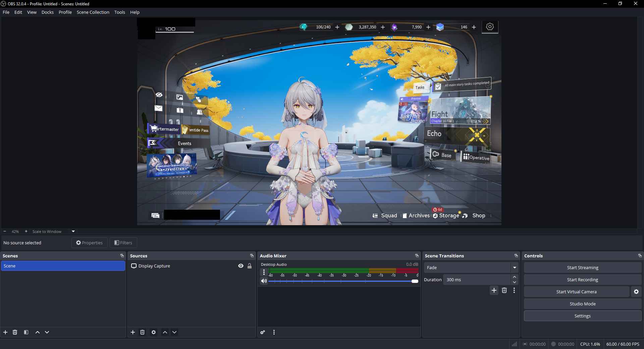Select the Scene item in Scenes list
The width and height of the screenshot is (644, 349).
63,266
